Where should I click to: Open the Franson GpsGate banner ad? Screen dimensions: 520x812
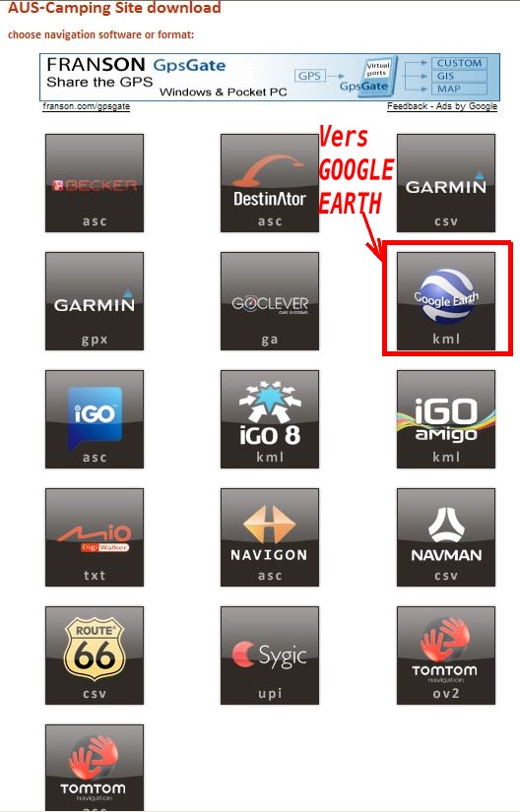tap(270, 77)
